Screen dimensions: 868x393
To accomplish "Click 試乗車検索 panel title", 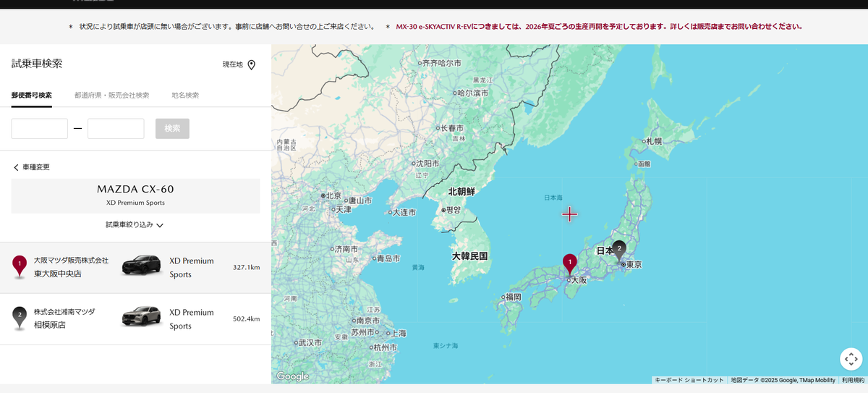I will click(37, 64).
